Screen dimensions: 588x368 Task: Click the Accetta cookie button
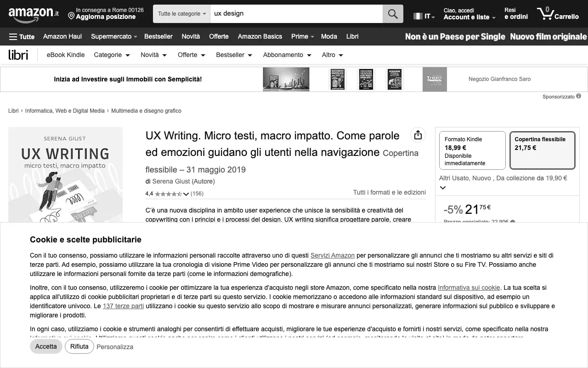click(46, 346)
